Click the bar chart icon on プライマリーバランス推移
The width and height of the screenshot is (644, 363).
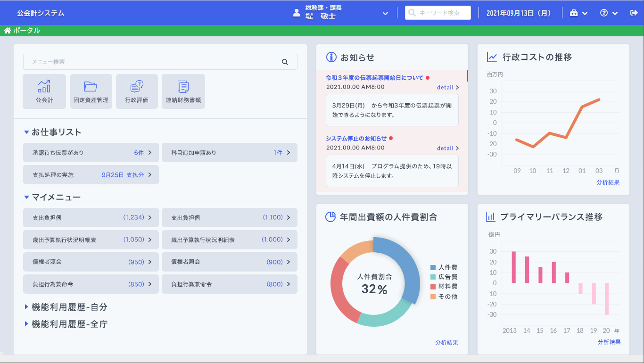pyautogui.click(x=491, y=217)
